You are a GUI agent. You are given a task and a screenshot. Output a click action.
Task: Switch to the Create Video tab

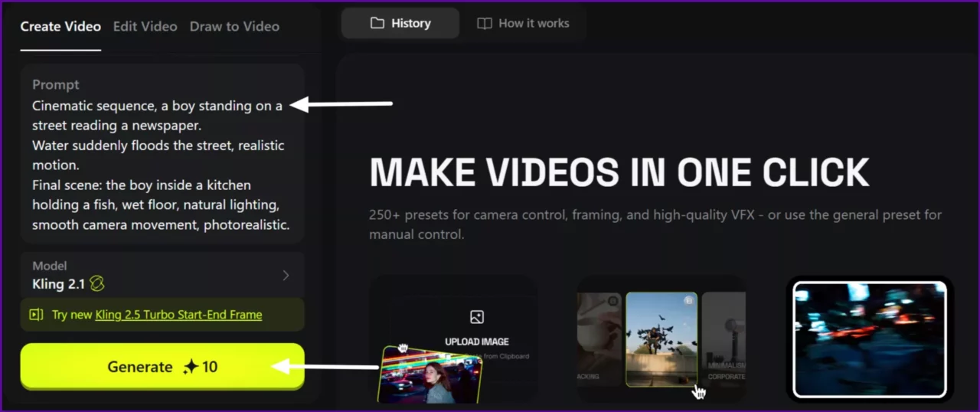pos(60,26)
